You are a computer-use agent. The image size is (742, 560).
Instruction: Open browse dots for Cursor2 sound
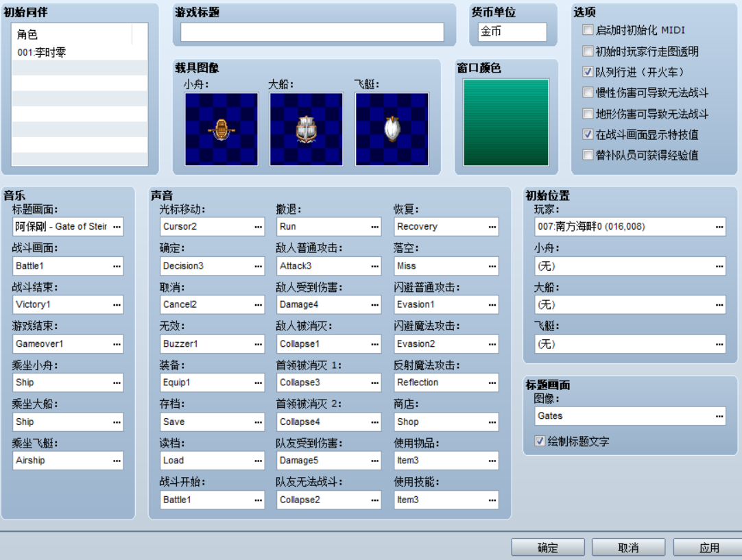point(259,227)
